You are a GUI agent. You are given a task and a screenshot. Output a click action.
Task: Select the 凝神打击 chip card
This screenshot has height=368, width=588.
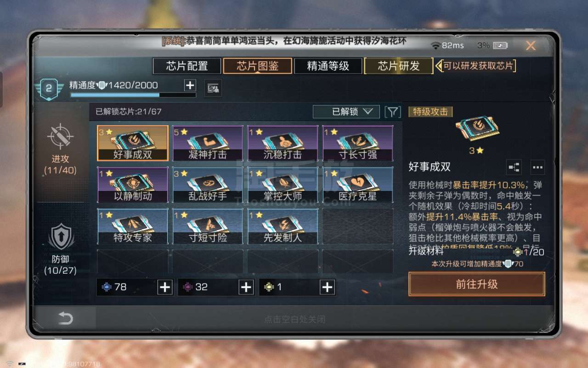(x=208, y=143)
